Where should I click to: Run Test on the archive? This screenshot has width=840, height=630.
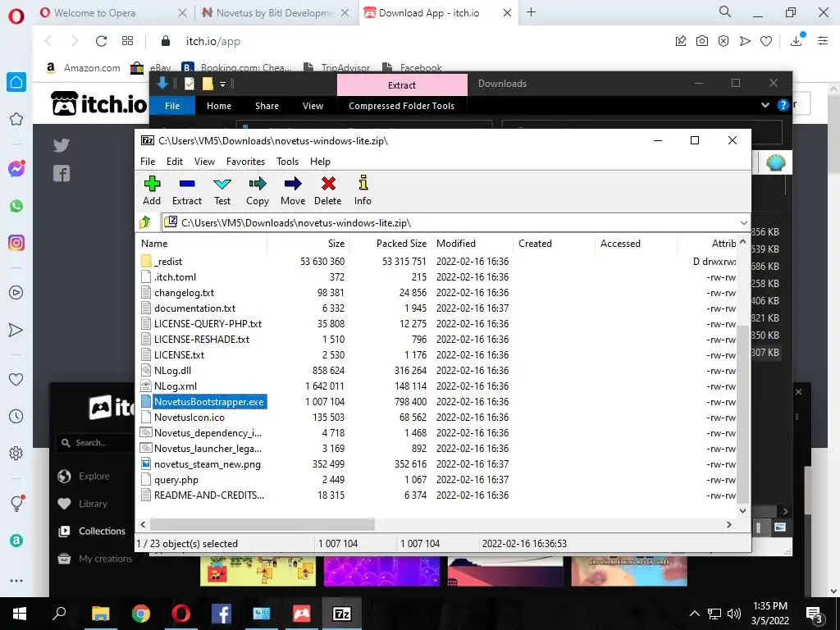[x=222, y=190]
